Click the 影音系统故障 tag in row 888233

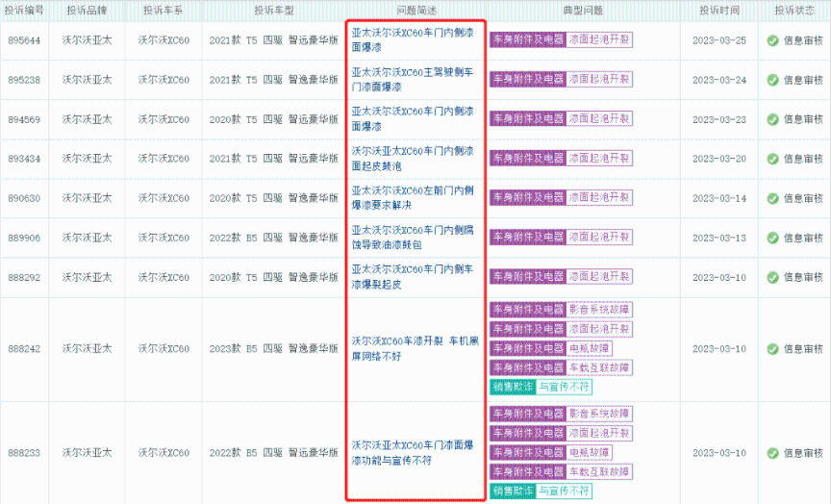[599, 414]
